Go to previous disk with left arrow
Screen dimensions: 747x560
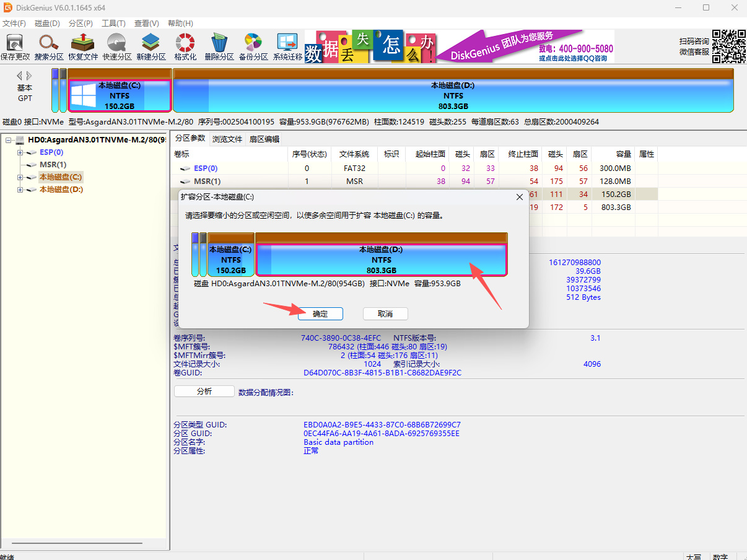[x=20, y=76]
